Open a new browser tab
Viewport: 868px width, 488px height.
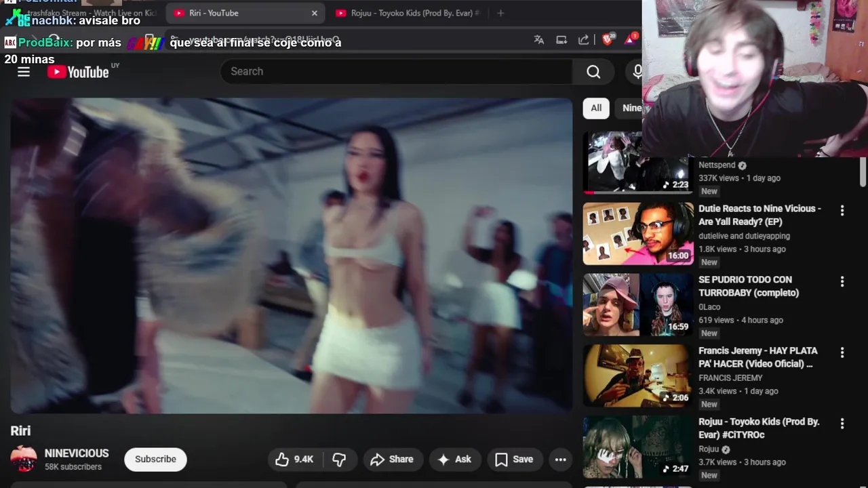(500, 13)
